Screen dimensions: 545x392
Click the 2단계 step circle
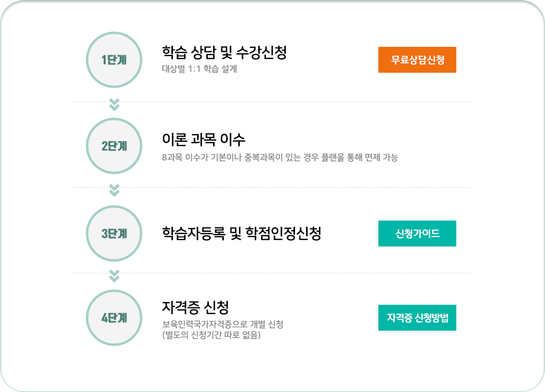[x=114, y=146]
